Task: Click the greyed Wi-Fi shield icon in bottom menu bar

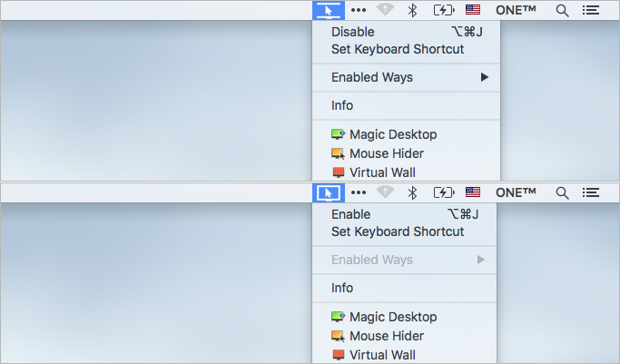Action: pos(385,192)
